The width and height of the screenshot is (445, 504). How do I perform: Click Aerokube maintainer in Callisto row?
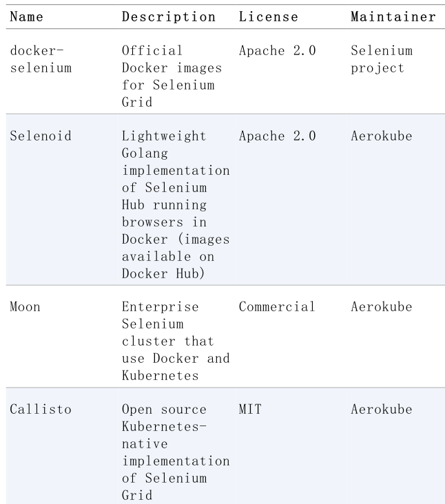tap(382, 409)
